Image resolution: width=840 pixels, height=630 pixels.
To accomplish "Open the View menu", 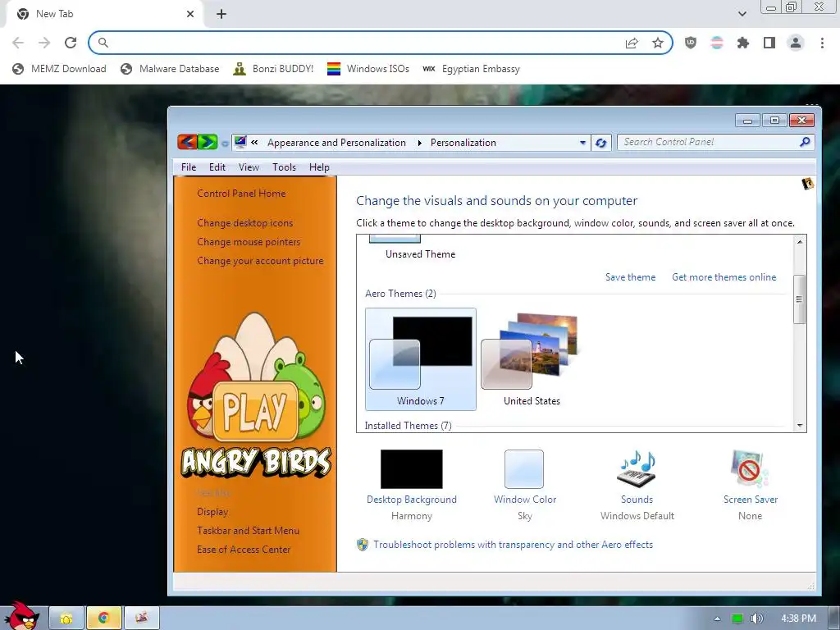I will click(249, 167).
